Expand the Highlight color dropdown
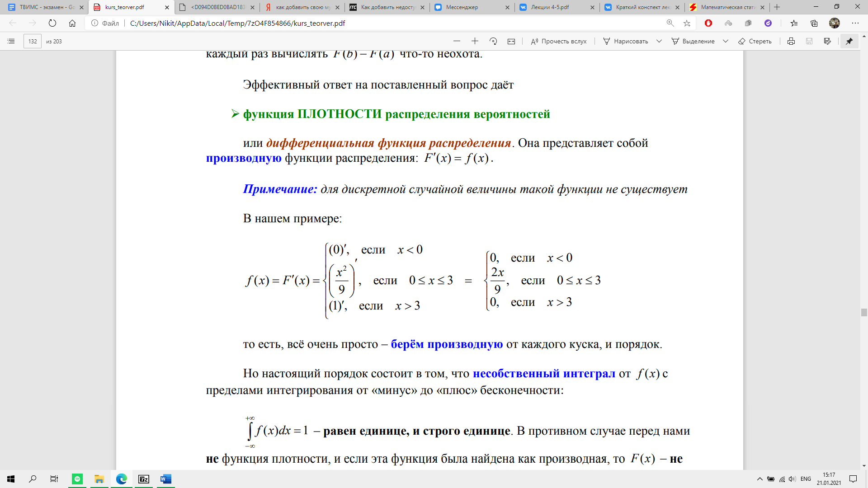 [726, 41]
